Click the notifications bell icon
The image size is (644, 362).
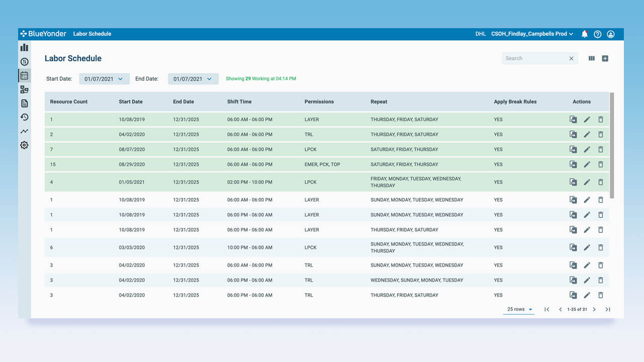pyautogui.click(x=584, y=34)
